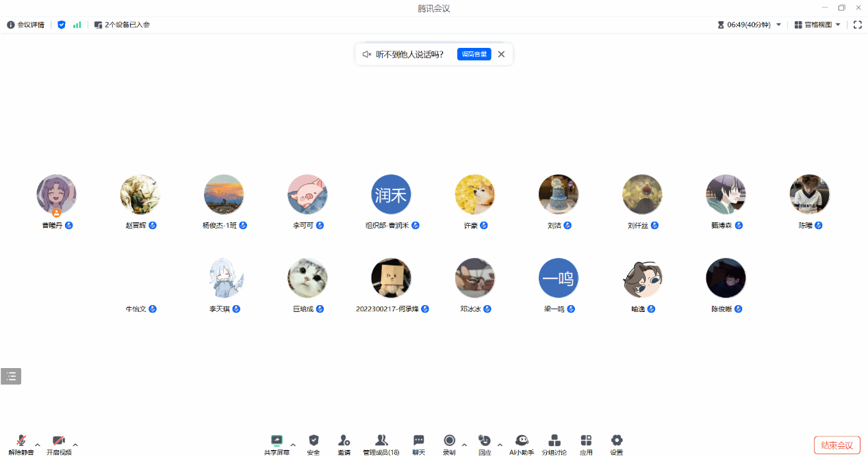Open 会议详情 meeting details

(x=26, y=25)
